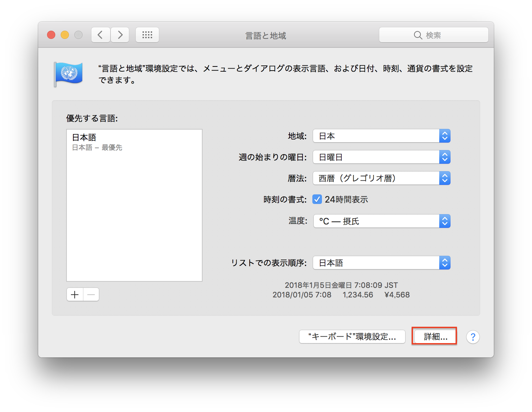Click the minus button to remove language

(x=91, y=294)
